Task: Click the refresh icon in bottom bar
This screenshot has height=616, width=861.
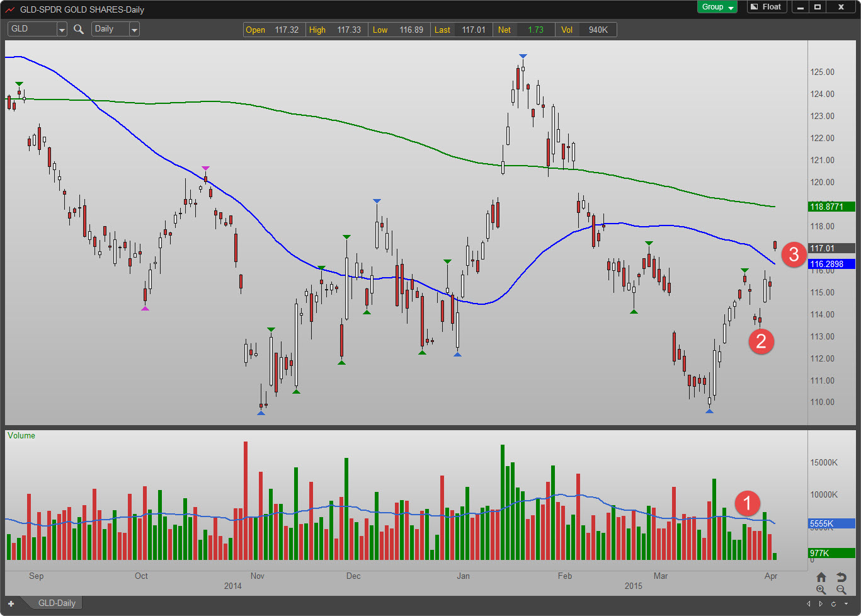Action: click(x=833, y=604)
